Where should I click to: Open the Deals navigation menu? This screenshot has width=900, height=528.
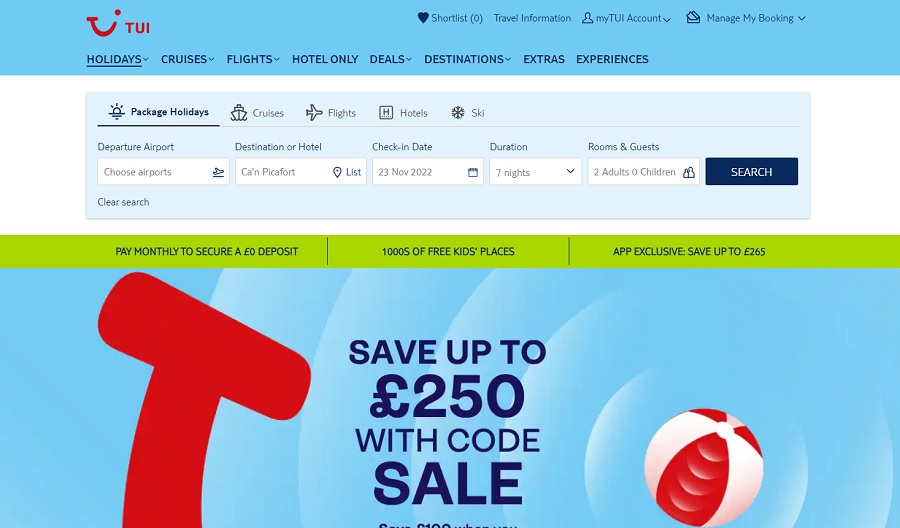pos(390,59)
